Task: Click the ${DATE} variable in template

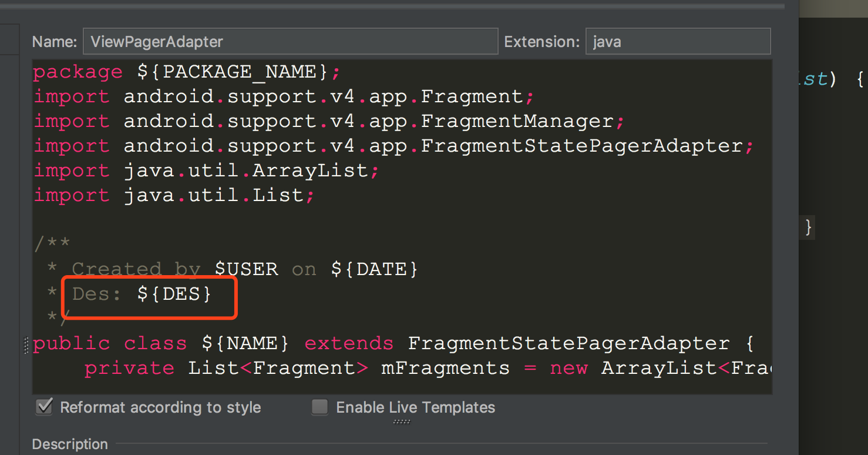Action: tap(374, 269)
